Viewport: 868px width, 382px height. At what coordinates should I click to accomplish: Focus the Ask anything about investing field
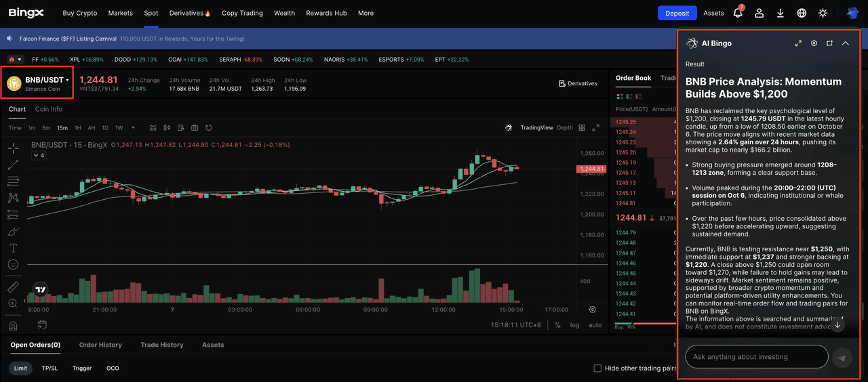[x=756, y=357]
